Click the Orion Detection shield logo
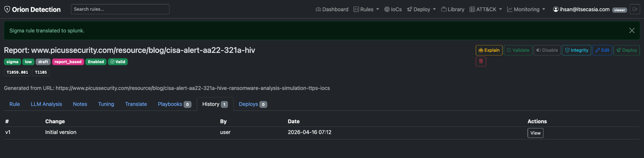This screenshot has height=158, width=644. point(7,9)
